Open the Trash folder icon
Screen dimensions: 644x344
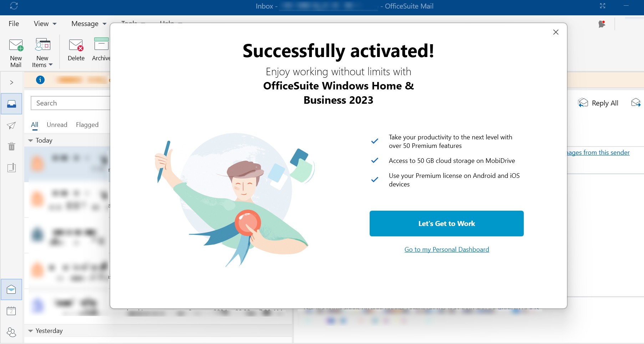[x=11, y=147]
